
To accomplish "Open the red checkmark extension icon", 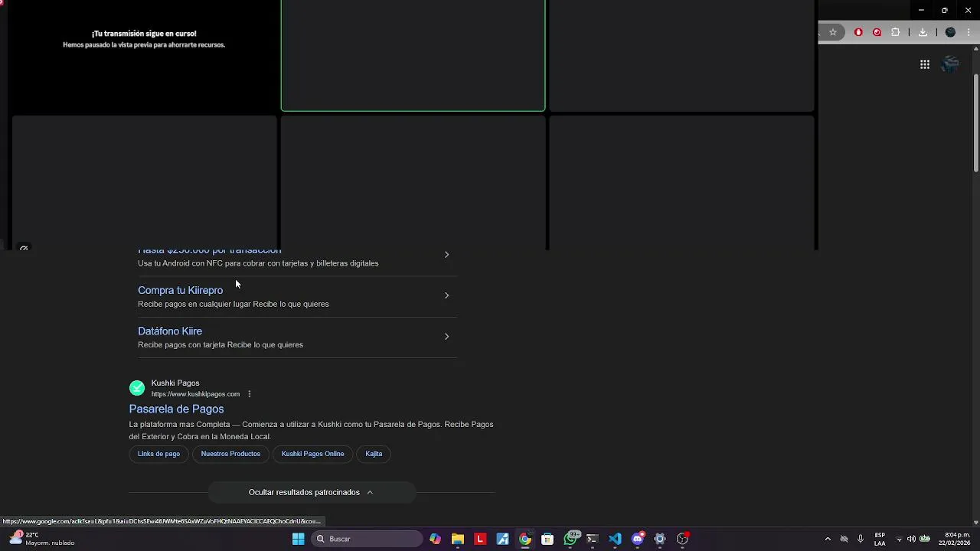I will (x=877, y=32).
